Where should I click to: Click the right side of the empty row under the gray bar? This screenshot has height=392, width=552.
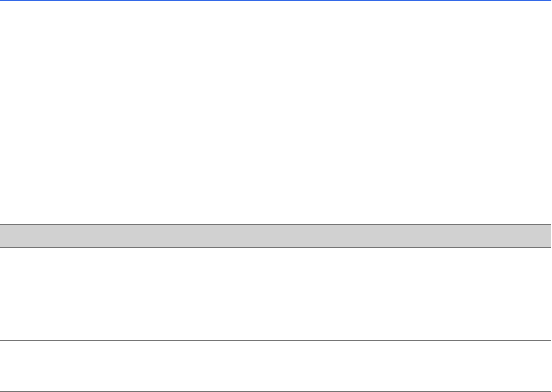click(x=526, y=294)
